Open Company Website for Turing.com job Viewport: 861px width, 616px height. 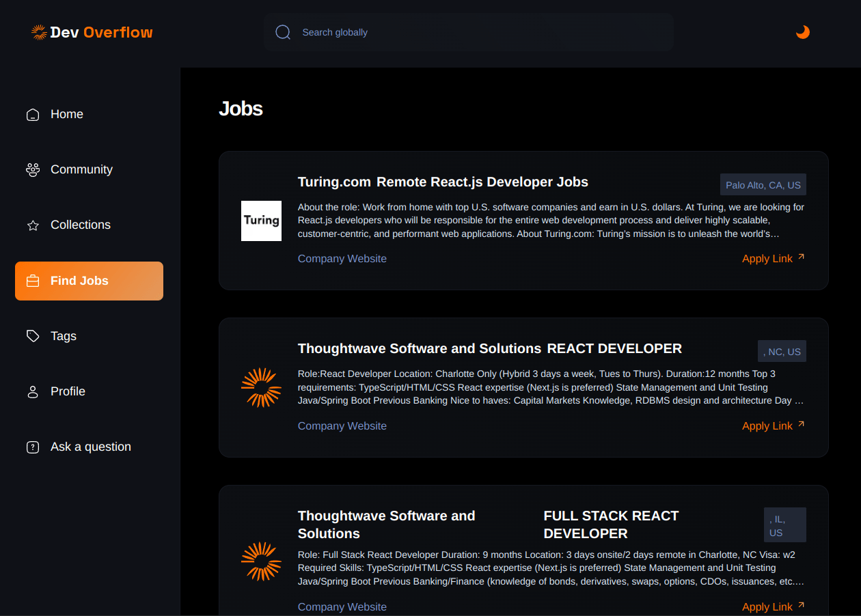[x=342, y=259]
